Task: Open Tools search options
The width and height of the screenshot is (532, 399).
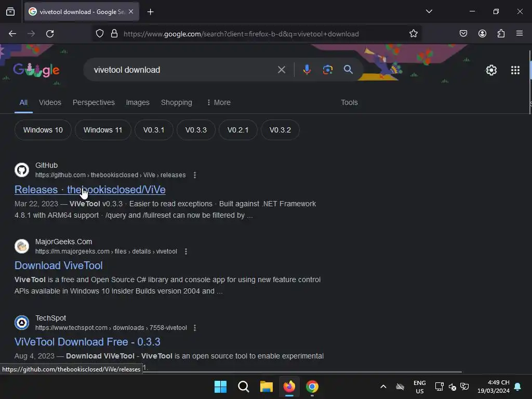Action: (349, 102)
